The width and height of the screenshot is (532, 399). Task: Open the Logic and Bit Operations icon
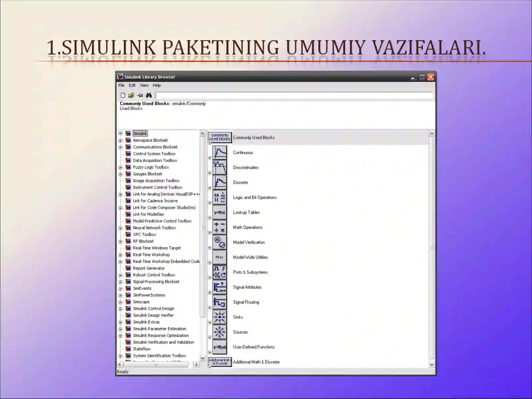tap(220, 198)
